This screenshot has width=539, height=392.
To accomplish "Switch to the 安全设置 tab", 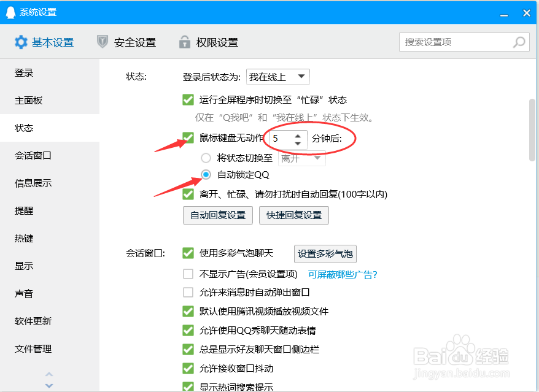I will coord(126,42).
